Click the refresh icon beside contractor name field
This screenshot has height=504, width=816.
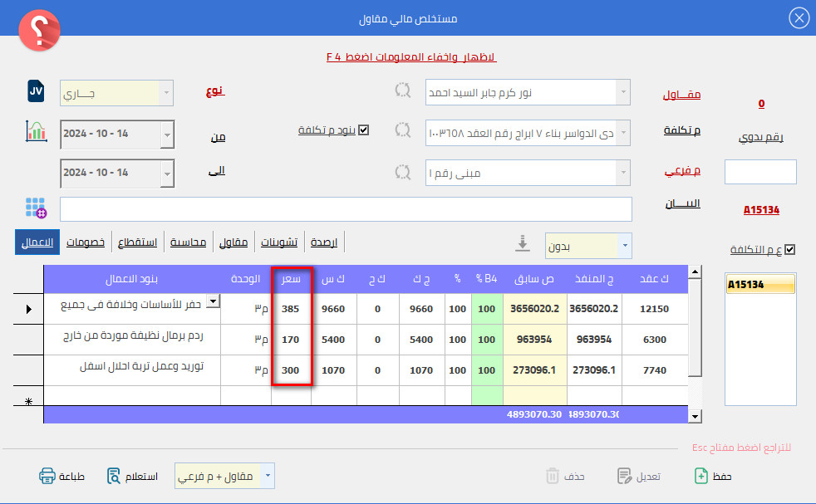[402, 91]
